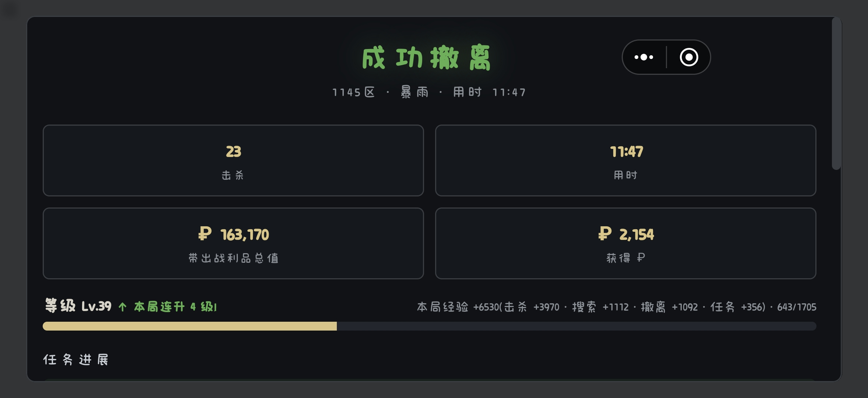Click the 成功撤离 title heading
Image resolution: width=868 pixels, height=398 pixels.
(426, 58)
